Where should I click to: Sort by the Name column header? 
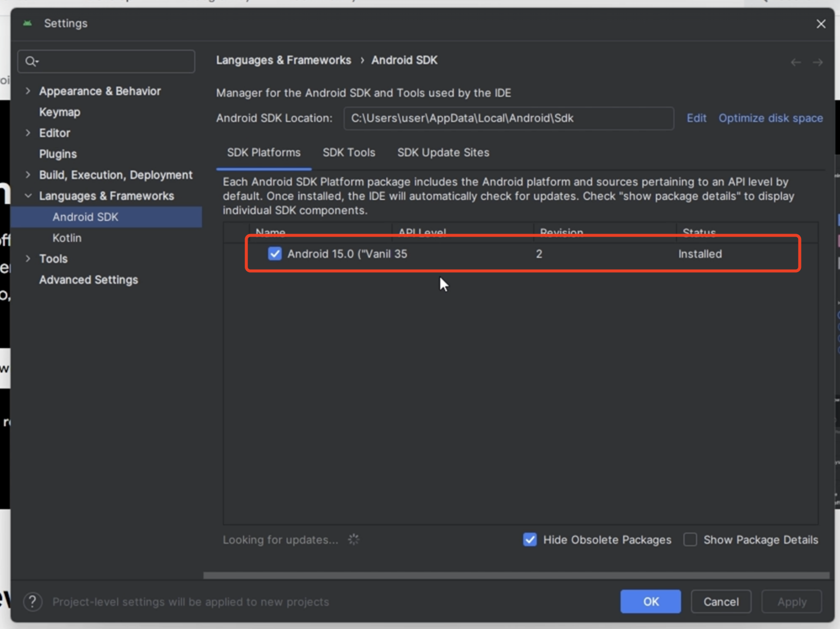(270, 233)
